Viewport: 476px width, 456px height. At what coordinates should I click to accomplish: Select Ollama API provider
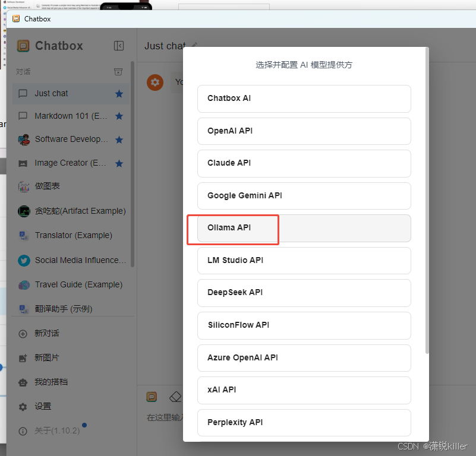pos(304,228)
